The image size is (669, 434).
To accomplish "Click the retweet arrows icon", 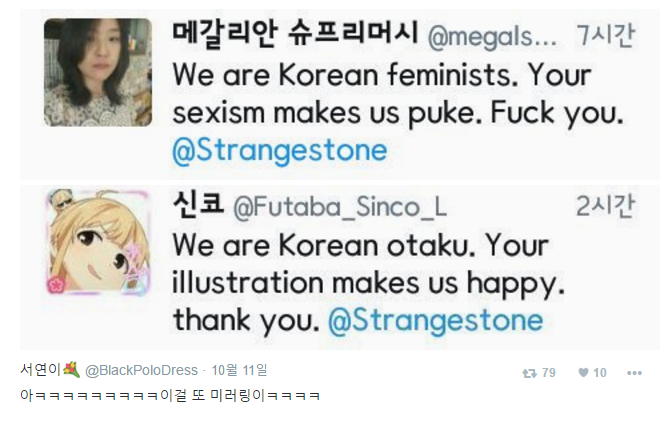I will (530, 373).
